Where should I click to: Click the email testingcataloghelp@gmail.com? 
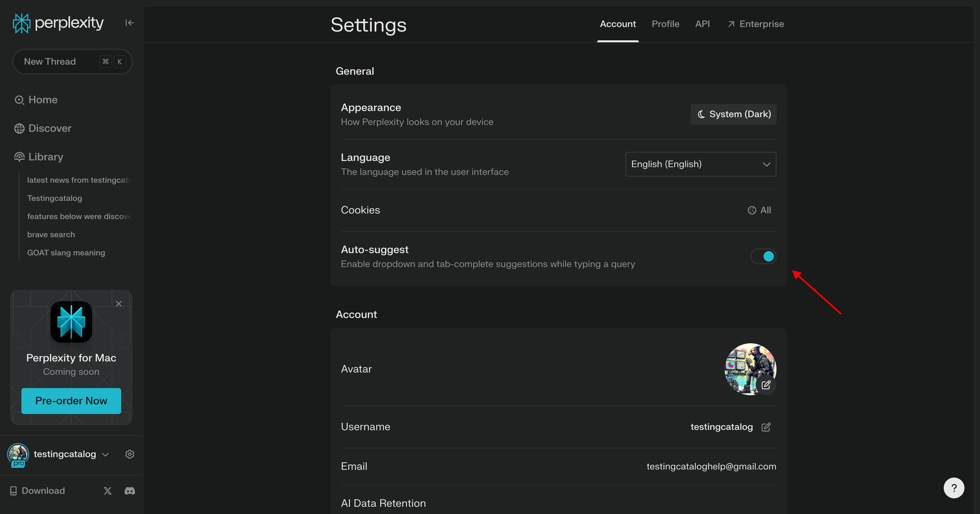point(711,466)
